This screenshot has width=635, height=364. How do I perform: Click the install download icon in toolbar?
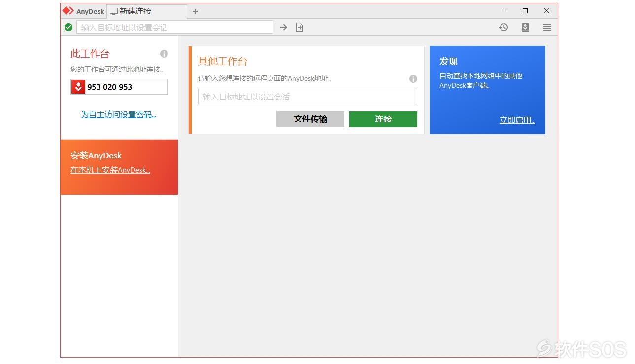[525, 27]
